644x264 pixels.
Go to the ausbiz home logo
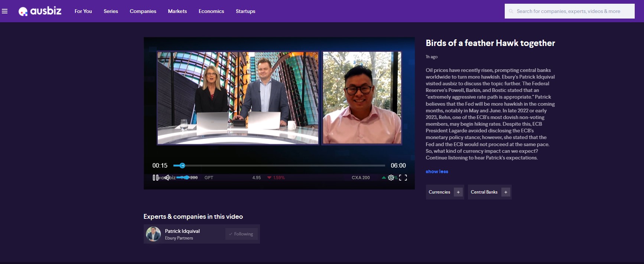[40, 11]
